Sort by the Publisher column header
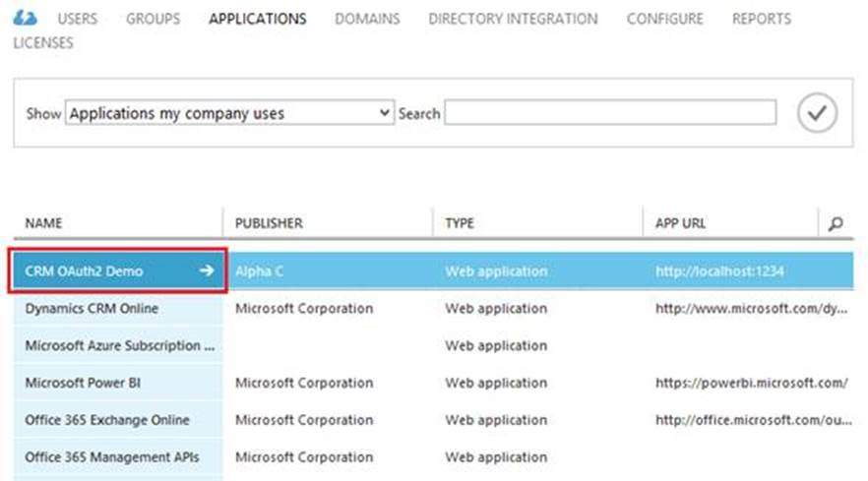868x481 pixels. (x=269, y=224)
